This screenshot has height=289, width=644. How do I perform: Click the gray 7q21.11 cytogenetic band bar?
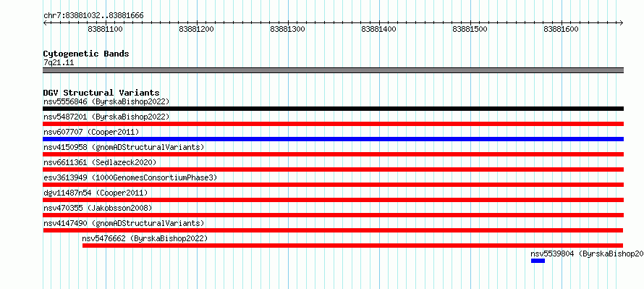333,70
